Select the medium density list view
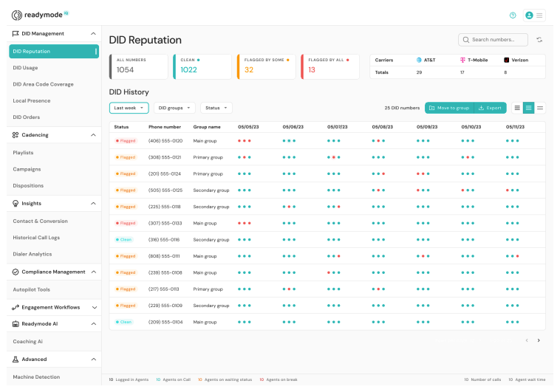 pyautogui.click(x=528, y=108)
